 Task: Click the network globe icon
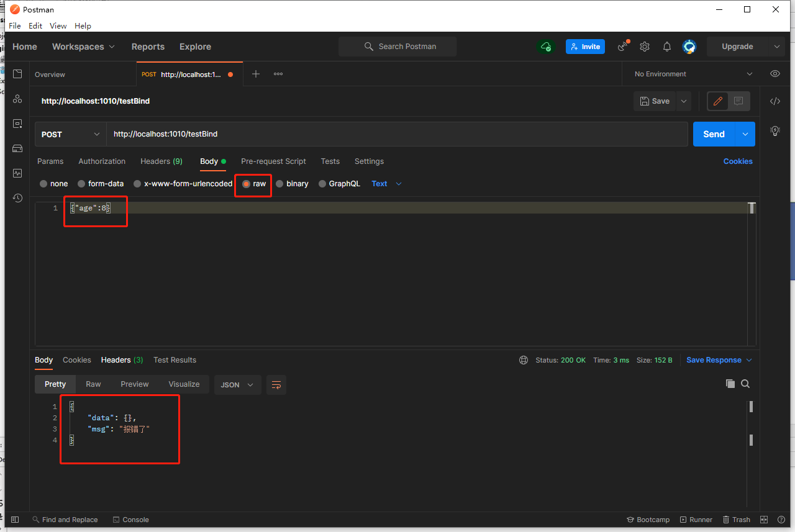(524, 360)
